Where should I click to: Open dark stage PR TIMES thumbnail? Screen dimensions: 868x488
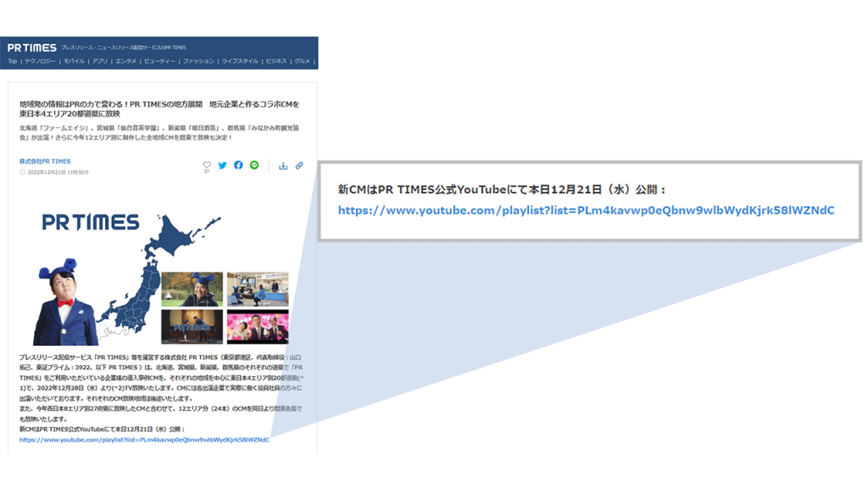[192, 327]
